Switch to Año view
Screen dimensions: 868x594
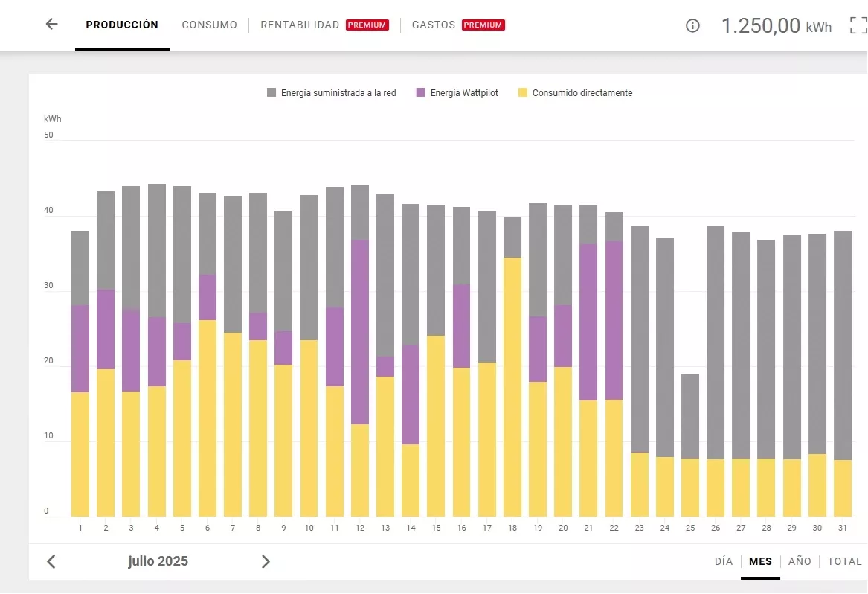coord(800,561)
